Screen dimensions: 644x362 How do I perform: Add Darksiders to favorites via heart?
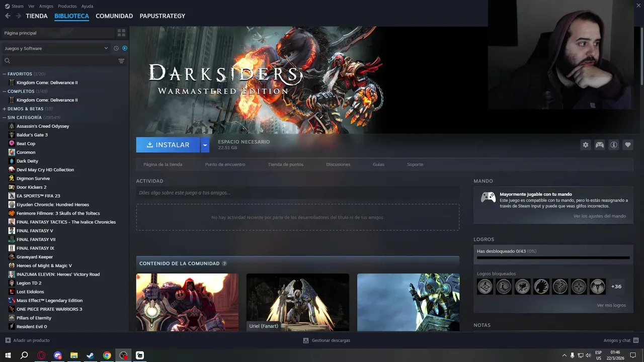pos(628,145)
